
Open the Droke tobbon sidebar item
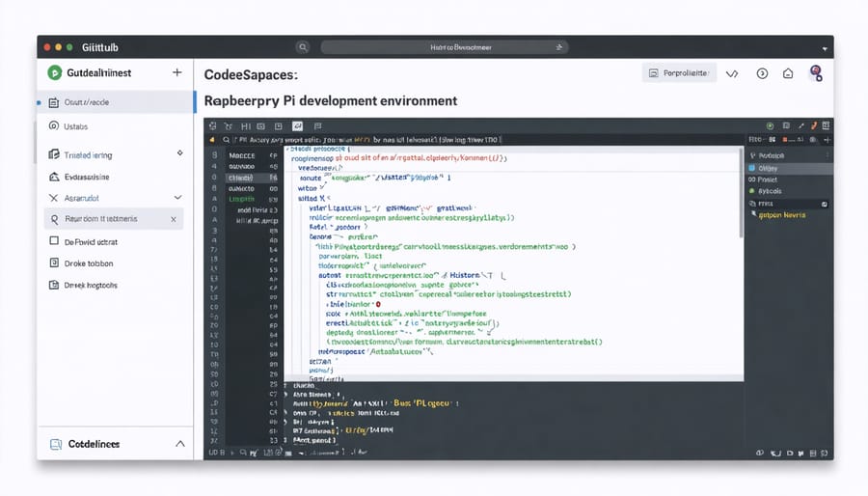(88, 263)
